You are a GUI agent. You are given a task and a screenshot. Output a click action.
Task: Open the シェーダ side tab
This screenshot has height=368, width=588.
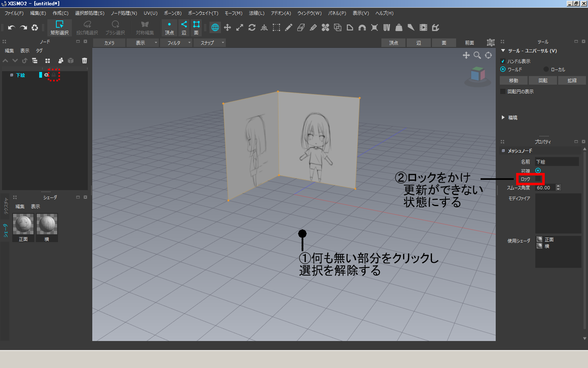point(5,231)
